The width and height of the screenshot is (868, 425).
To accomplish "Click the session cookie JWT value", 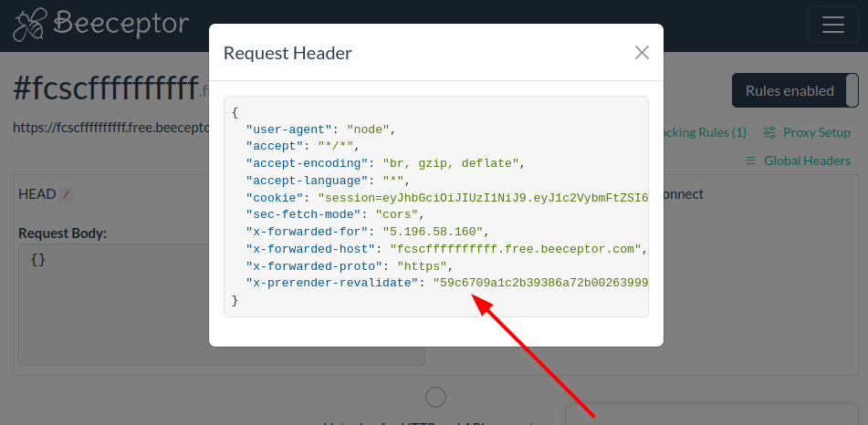I will click(483, 198).
